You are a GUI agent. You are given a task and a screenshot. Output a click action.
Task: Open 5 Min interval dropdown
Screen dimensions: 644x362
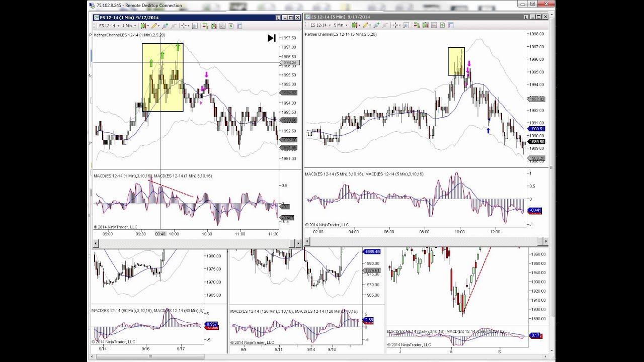click(341, 25)
